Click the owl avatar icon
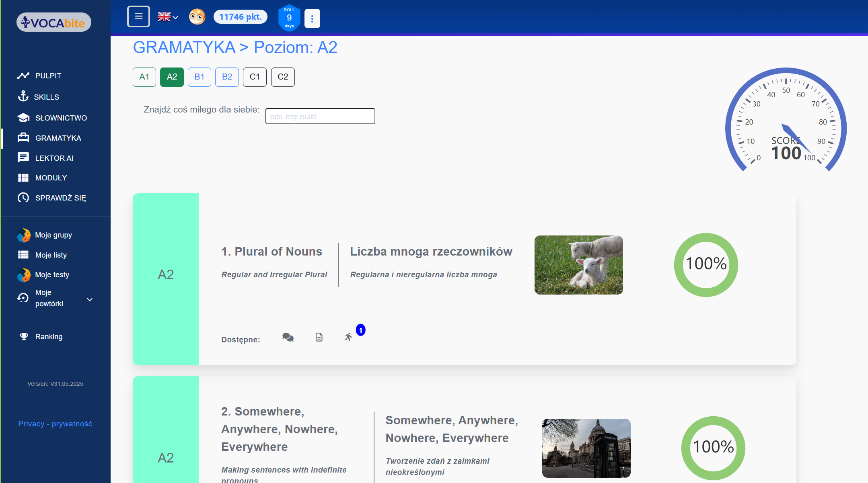The height and width of the screenshot is (483, 868). [x=197, y=17]
